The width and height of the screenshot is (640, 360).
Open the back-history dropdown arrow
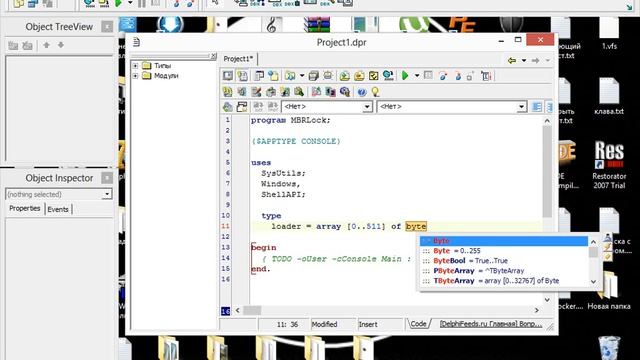click(524, 60)
